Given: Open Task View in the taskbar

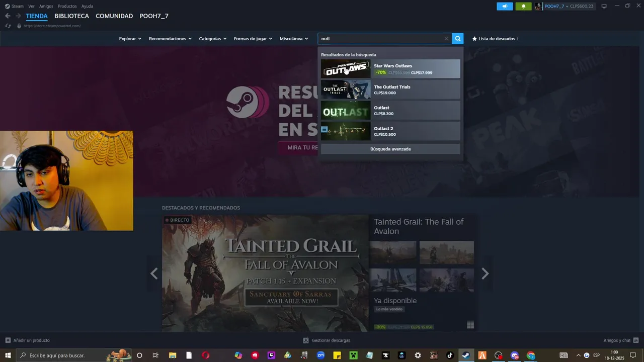Looking at the screenshot, I should click(x=155, y=355).
